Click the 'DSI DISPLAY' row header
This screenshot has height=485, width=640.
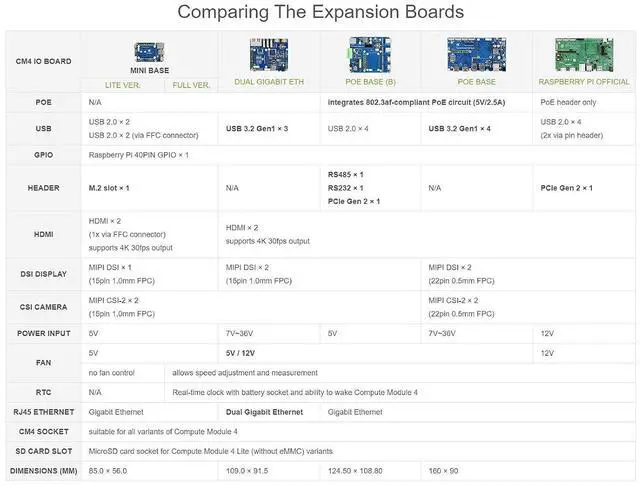(43, 274)
